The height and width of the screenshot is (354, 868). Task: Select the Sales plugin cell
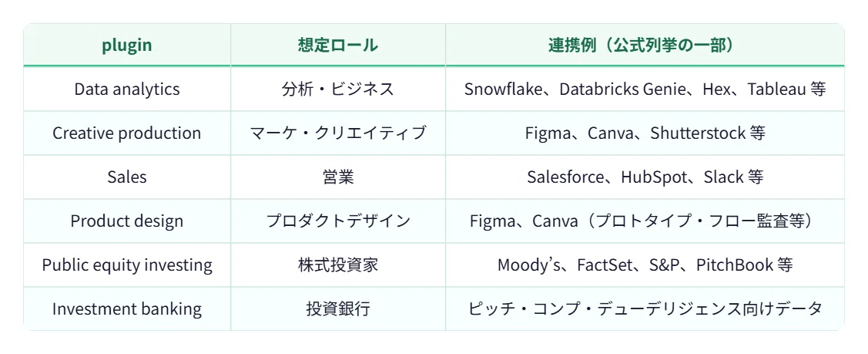click(127, 177)
